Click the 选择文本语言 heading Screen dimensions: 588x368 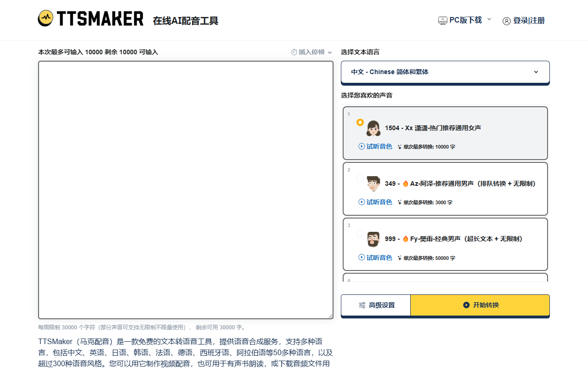[x=360, y=52]
